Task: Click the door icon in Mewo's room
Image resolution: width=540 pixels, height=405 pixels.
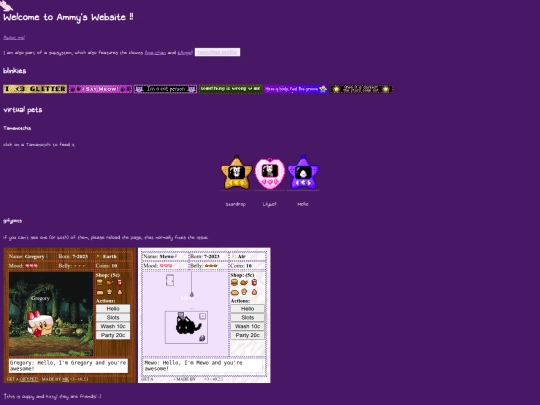Action: click(x=170, y=280)
